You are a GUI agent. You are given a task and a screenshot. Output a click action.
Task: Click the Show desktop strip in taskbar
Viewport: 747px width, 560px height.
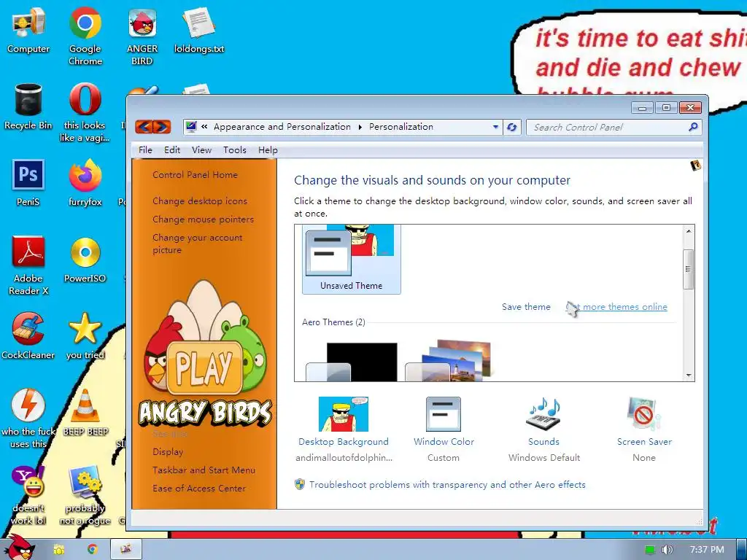pyautogui.click(x=741, y=550)
